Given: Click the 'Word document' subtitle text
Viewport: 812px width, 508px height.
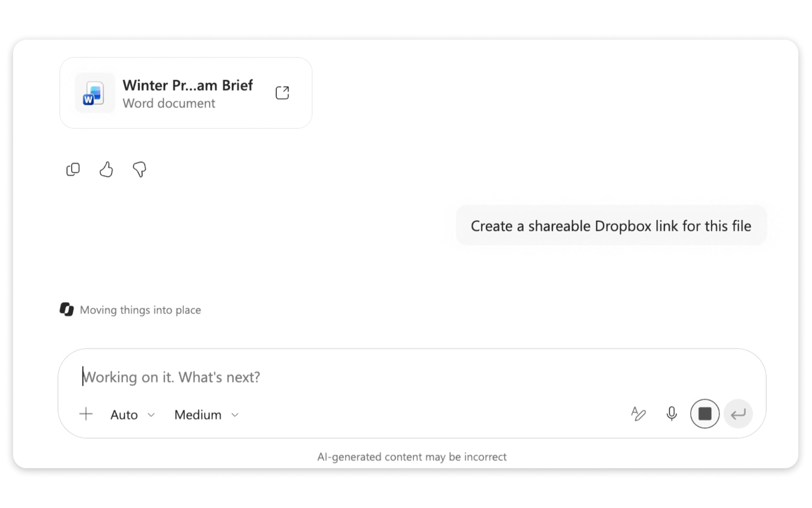Looking at the screenshot, I should [169, 103].
